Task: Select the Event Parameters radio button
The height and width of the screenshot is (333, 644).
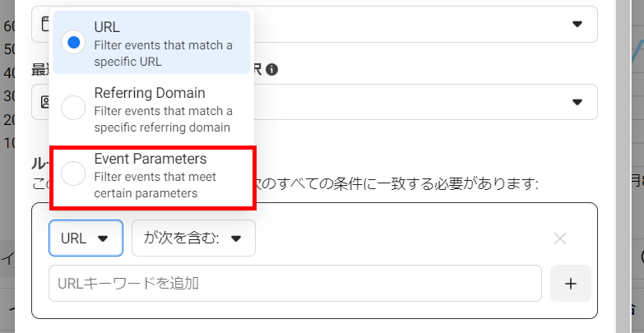Action: point(74,173)
